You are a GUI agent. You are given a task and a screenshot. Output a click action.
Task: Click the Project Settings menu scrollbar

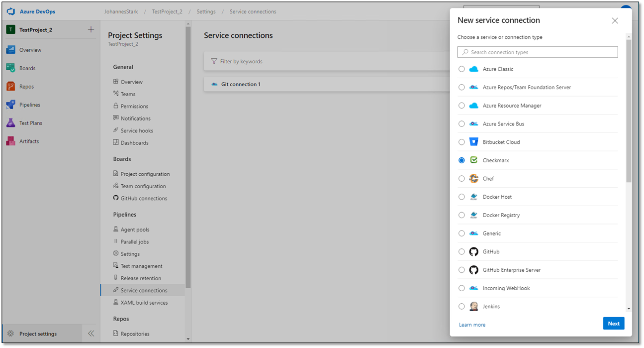[188, 157]
